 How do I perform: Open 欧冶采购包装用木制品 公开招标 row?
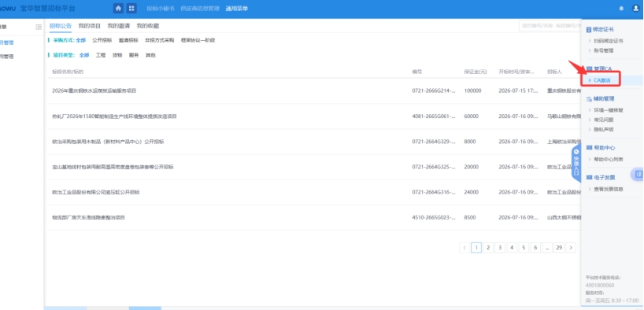point(314,142)
